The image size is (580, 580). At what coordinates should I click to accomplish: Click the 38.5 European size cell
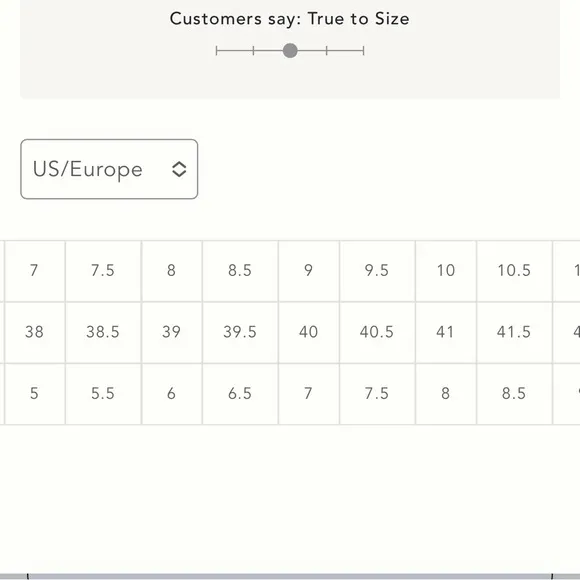pos(103,332)
